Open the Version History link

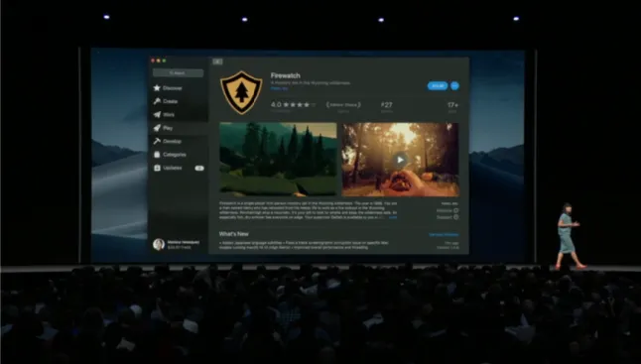pos(444,235)
